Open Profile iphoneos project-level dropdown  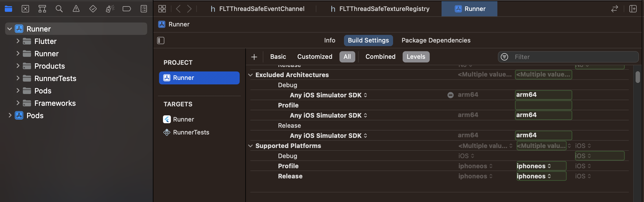click(541, 166)
